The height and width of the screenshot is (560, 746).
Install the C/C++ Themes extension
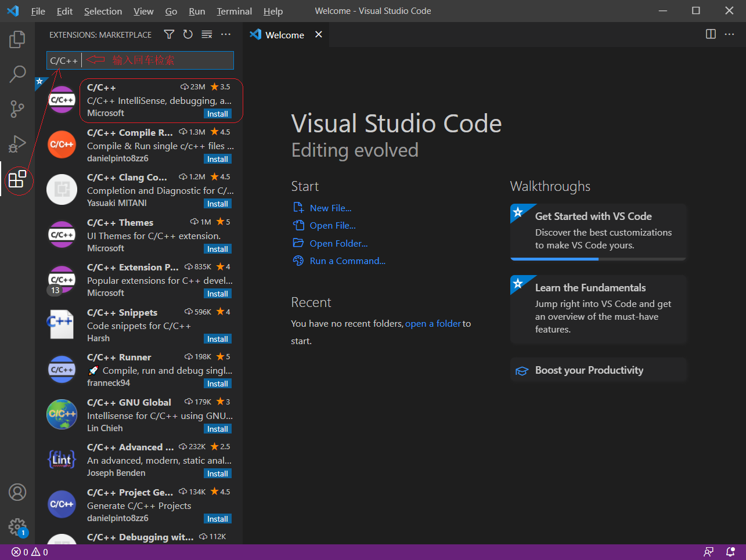click(x=218, y=249)
